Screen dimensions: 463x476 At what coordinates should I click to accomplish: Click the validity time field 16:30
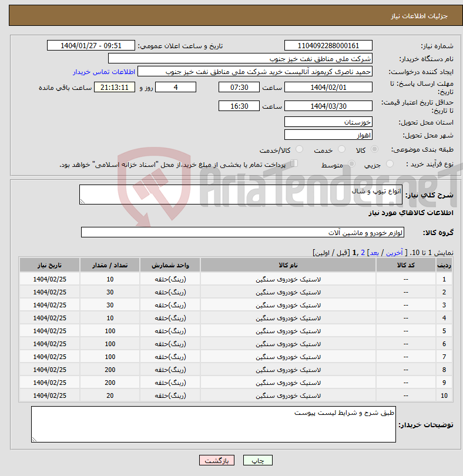click(239, 106)
